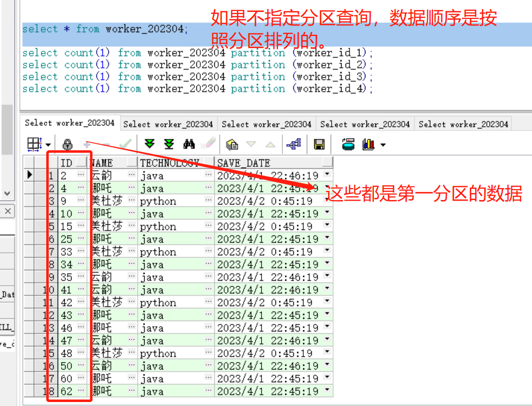Viewport: 532px width, 406px height.
Task: Switch to the second Select worker_202304 tab
Action: tap(168, 124)
